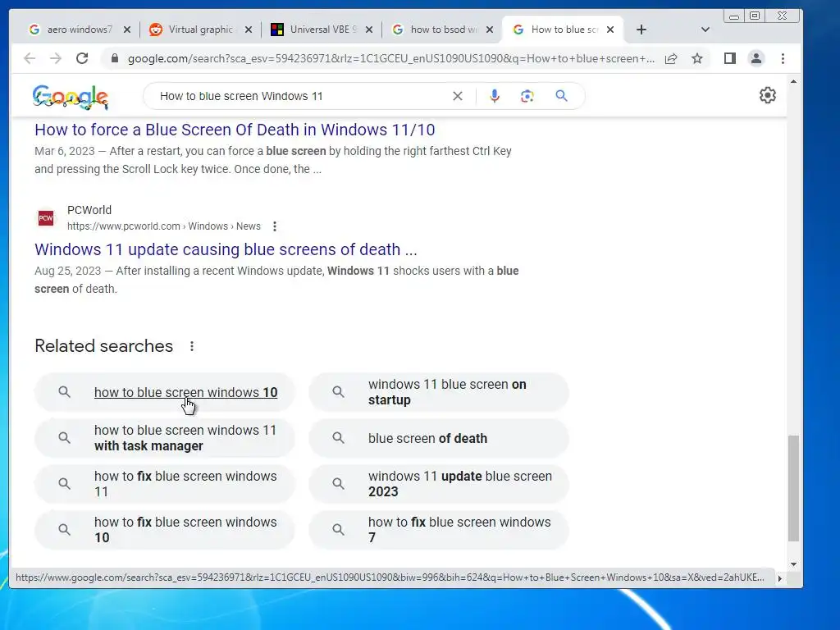Click the Chrome address bar URL
This screenshot has width=840, height=630.
[391, 58]
